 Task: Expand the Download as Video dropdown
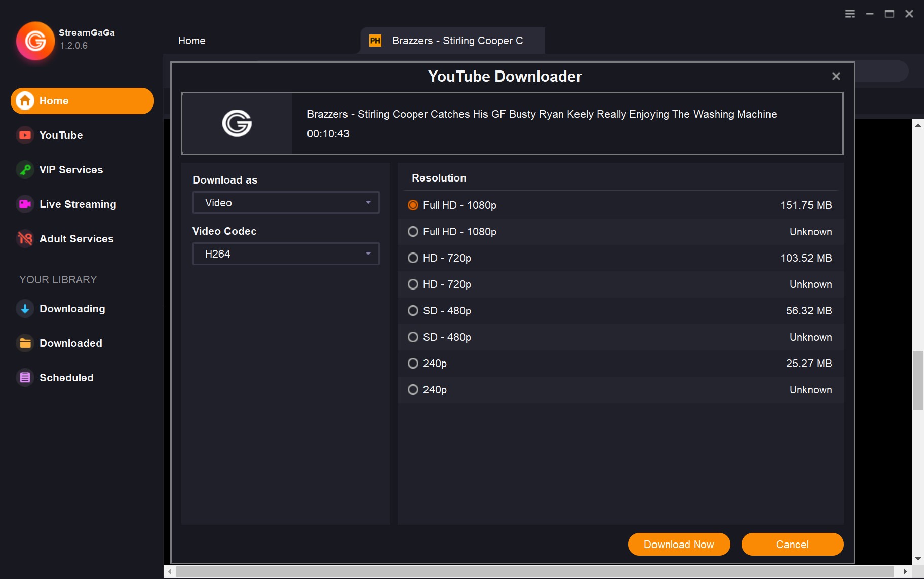pos(286,203)
